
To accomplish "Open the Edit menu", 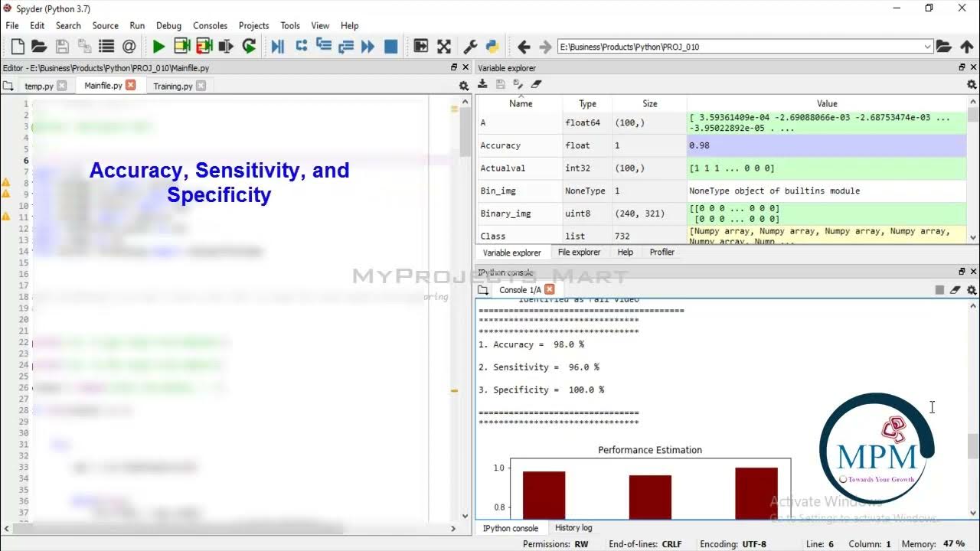I will (37, 25).
